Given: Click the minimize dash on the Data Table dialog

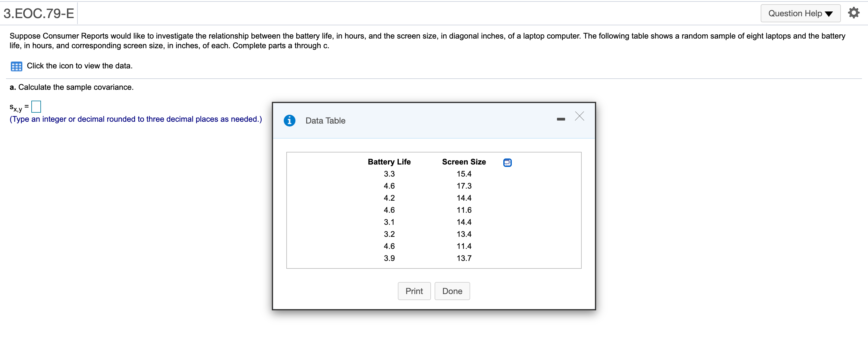Looking at the screenshot, I should (x=560, y=119).
